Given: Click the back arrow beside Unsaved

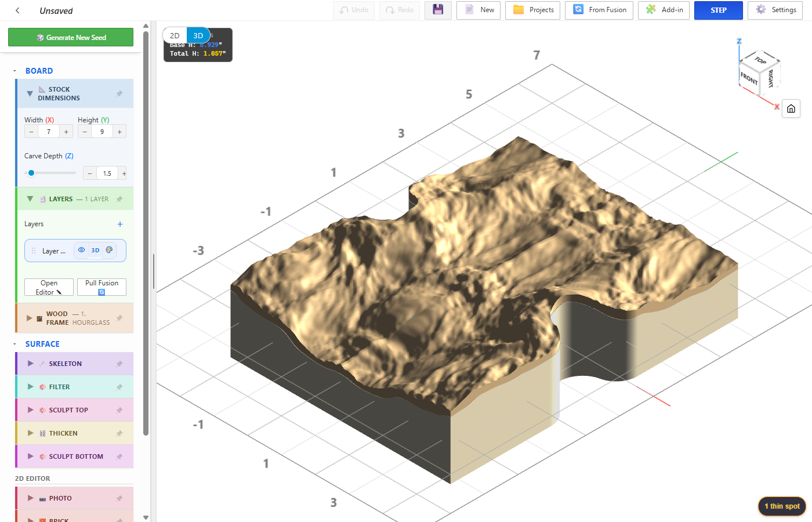Looking at the screenshot, I should 18,10.
